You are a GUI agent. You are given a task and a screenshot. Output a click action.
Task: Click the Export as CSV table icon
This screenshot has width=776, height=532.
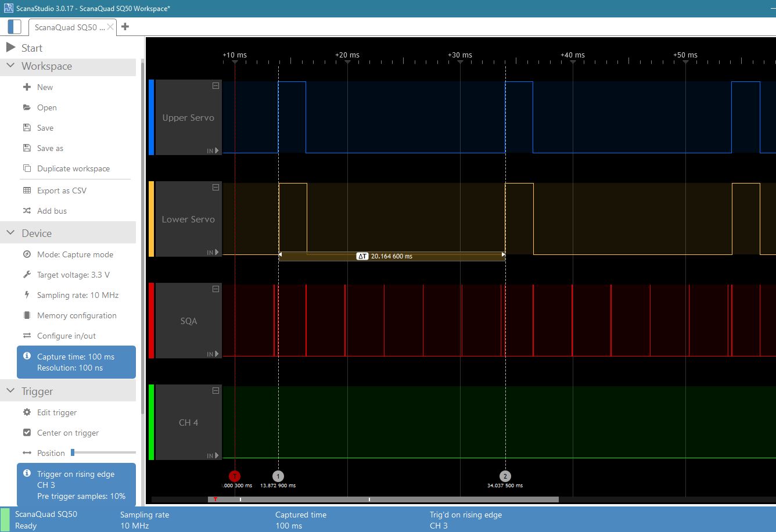point(27,190)
